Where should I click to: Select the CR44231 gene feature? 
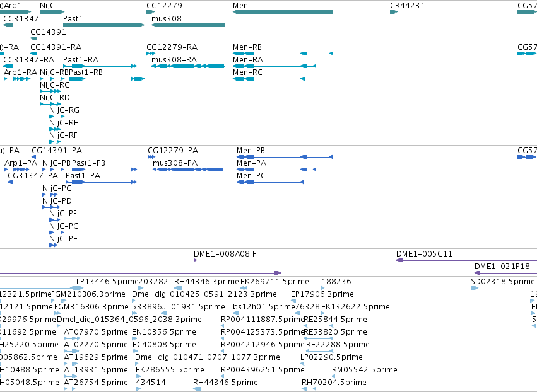click(394, 12)
